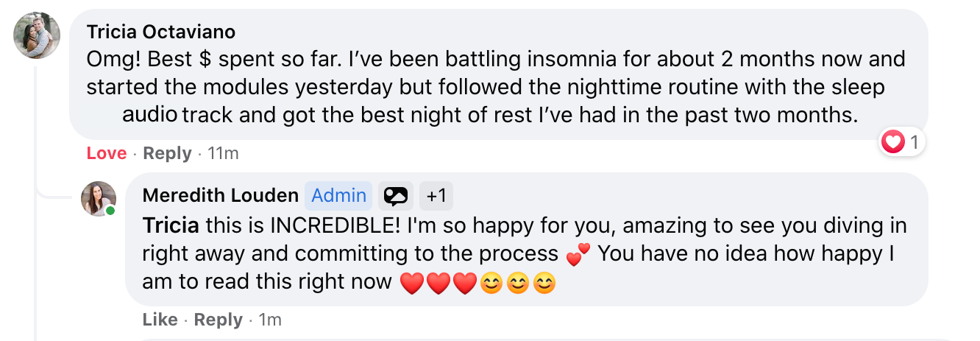Click the Tricia Octaviano name link
Screen dimensions: 980x341
pyautogui.click(x=161, y=32)
